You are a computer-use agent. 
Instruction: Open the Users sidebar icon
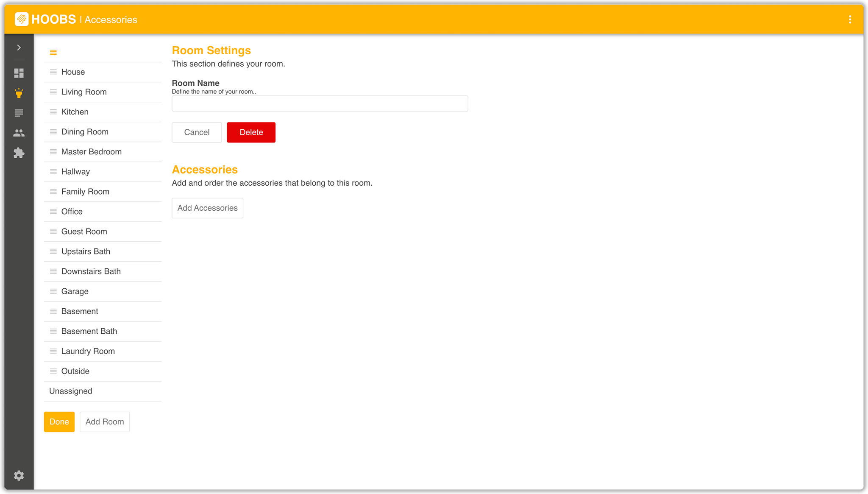click(x=19, y=133)
